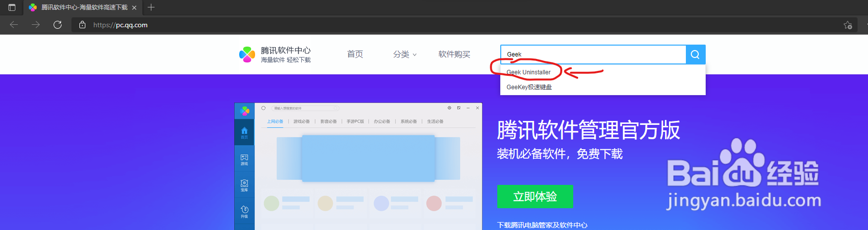
Task: Close the 腾讯软件中心 browser tab
Action: [134, 7]
